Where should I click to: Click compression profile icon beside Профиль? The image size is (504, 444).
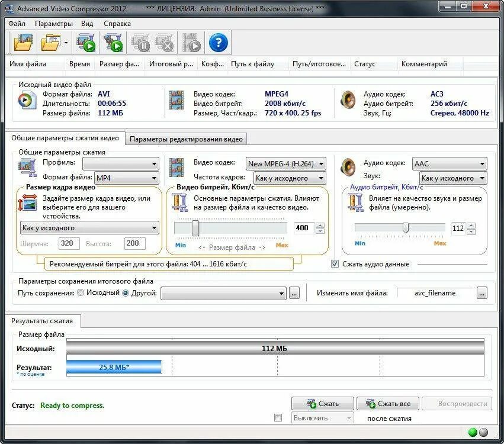(x=27, y=168)
